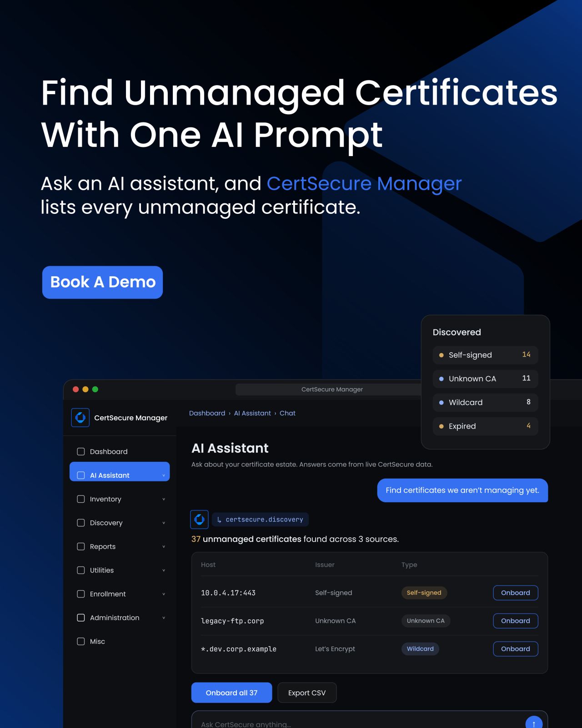
Task: Click the CertSecure Manager logo in the sidebar
Action: 80,418
